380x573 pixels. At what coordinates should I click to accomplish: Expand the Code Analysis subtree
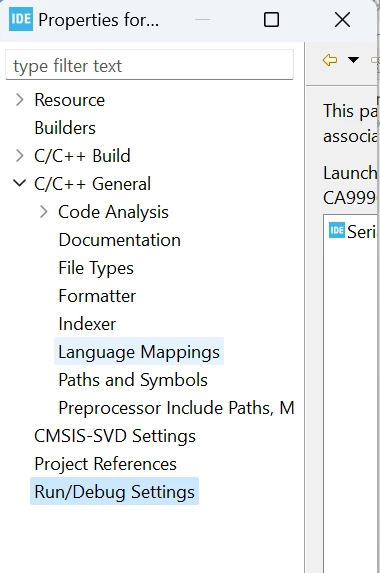(43, 212)
